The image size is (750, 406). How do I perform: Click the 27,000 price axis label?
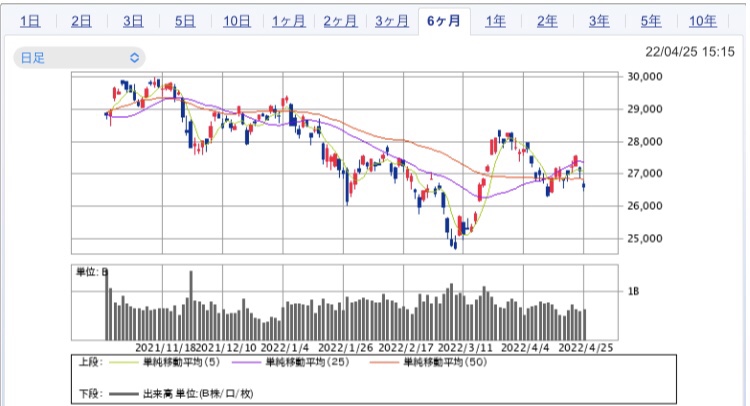644,174
